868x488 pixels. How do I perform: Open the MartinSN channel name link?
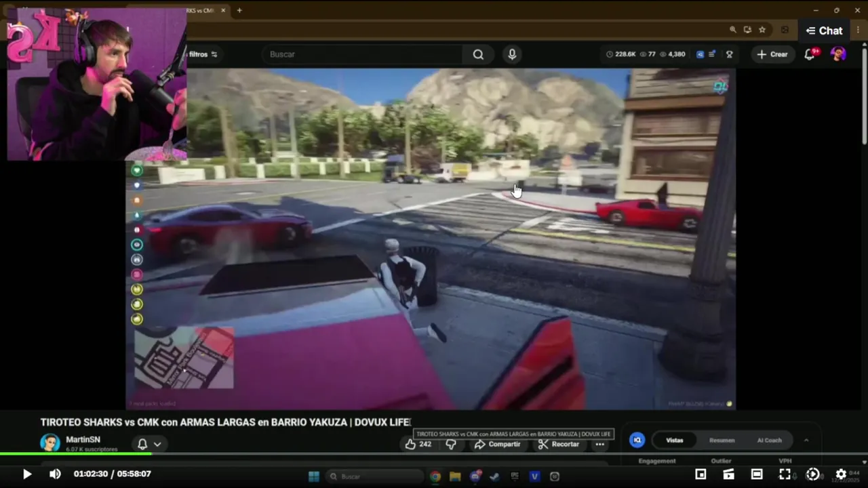point(83,439)
